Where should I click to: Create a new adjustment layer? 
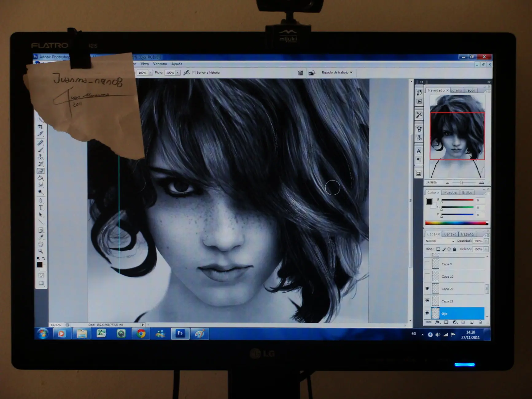(455, 322)
